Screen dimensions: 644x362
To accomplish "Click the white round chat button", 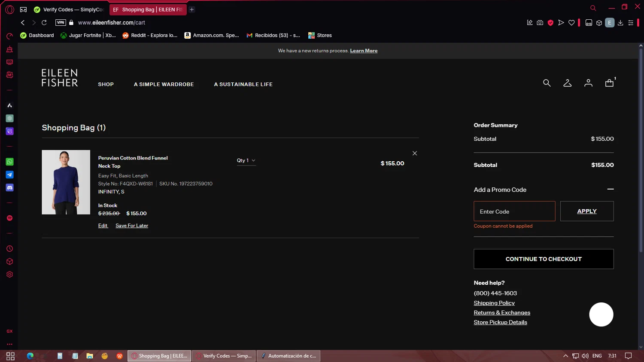I will (601, 314).
